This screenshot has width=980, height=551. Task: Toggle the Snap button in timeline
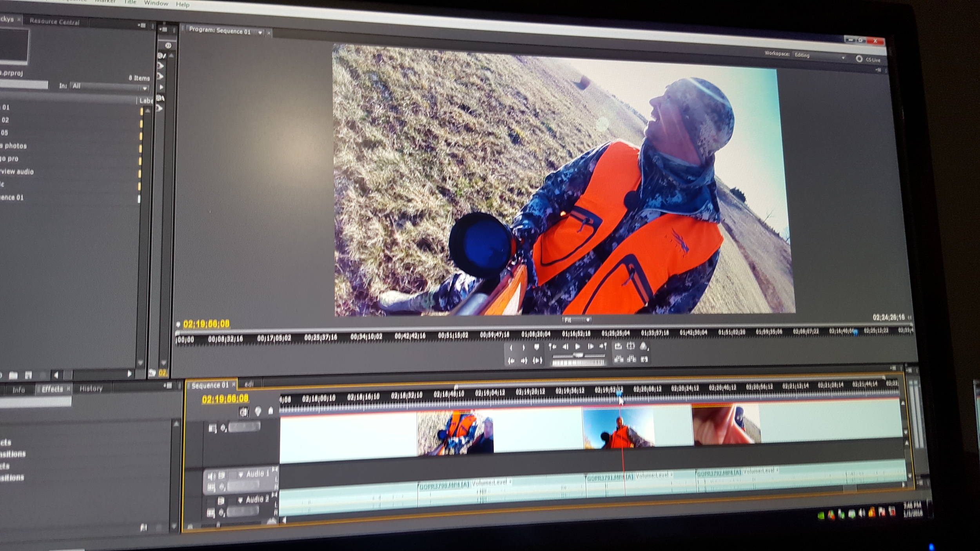(244, 412)
